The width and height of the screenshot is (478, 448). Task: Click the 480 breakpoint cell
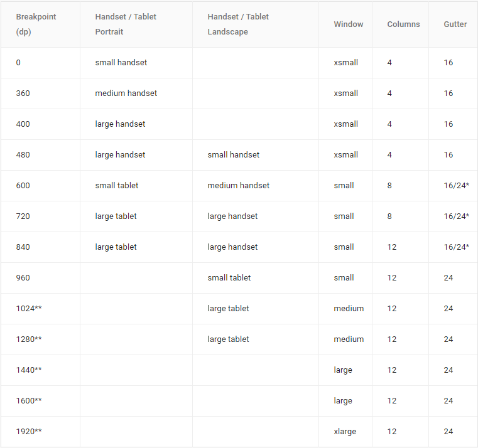click(x=23, y=155)
